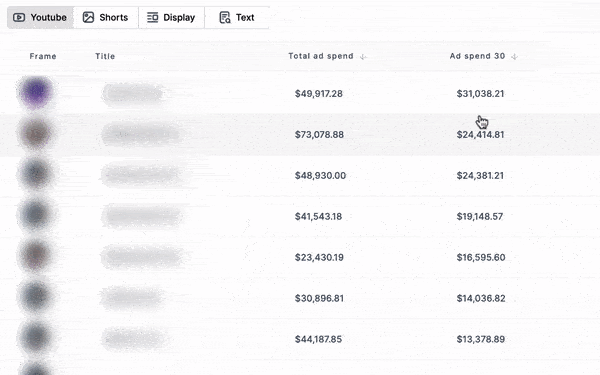
Task: Select the $44,187.85 total spend cell
Action: (318, 339)
